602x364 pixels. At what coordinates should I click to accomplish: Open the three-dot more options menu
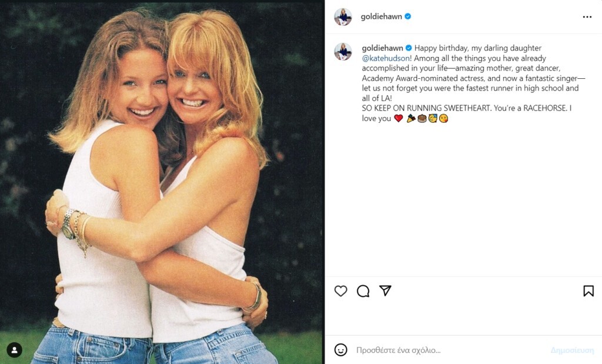click(x=587, y=17)
